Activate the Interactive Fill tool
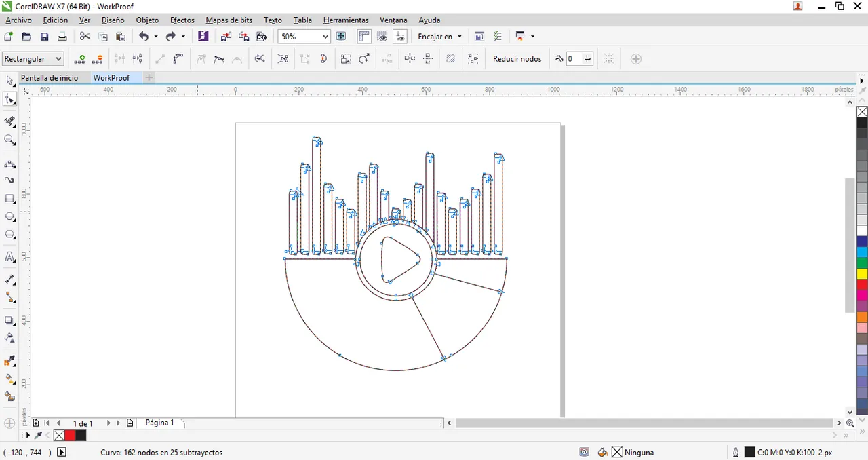The width and height of the screenshot is (868, 460). point(9,378)
